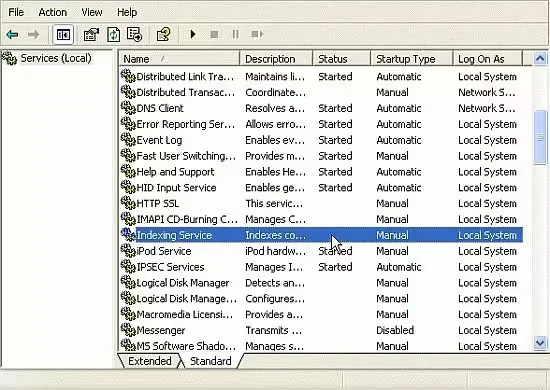The width and height of the screenshot is (550, 390).
Task: Click 'This servic...' description of HTTP SSL
Action: point(274,203)
